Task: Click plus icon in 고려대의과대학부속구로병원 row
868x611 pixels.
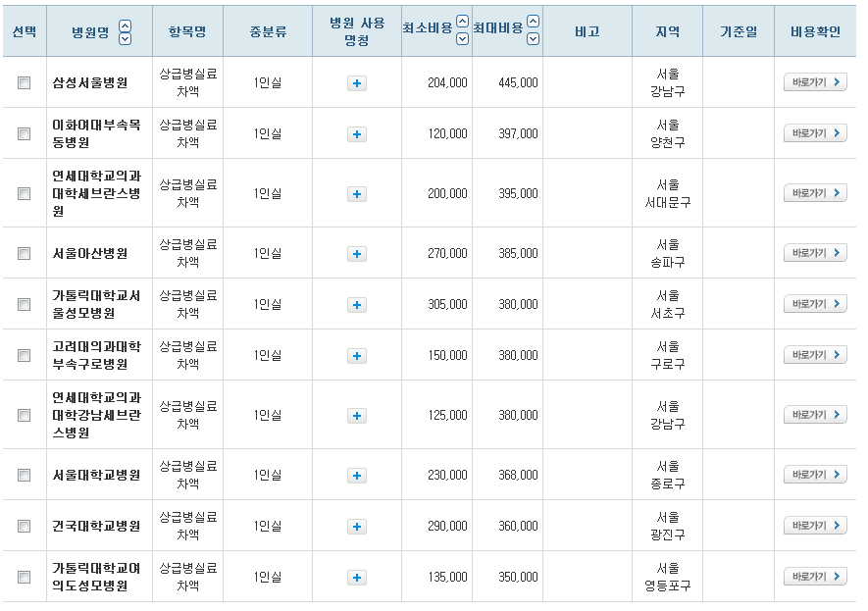Action: click(357, 356)
